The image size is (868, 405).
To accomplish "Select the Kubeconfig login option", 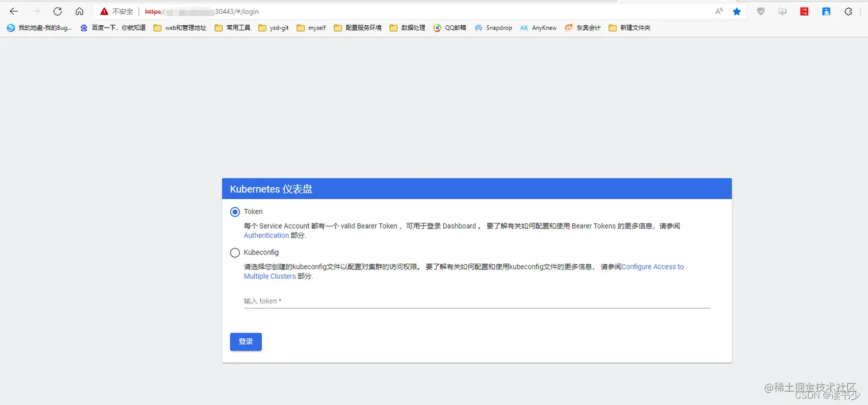I will pyautogui.click(x=235, y=253).
